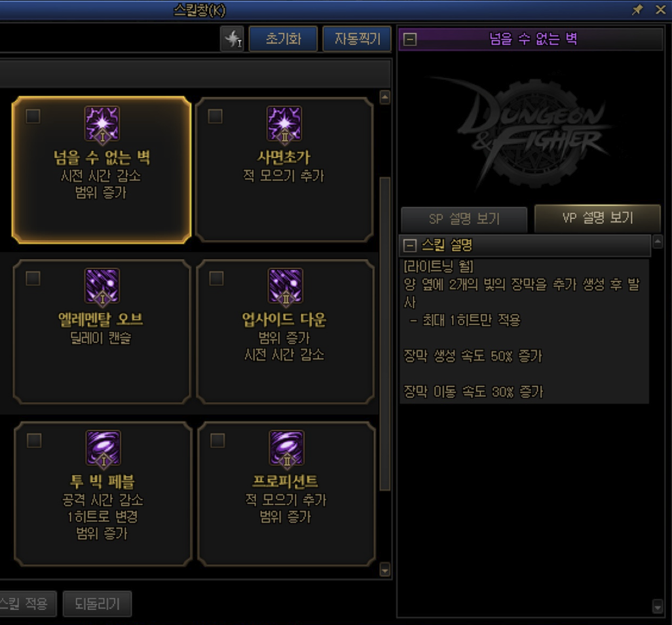The width and height of the screenshot is (672, 625).
Task: Click the 초기화 reset button
Action: pos(284,39)
